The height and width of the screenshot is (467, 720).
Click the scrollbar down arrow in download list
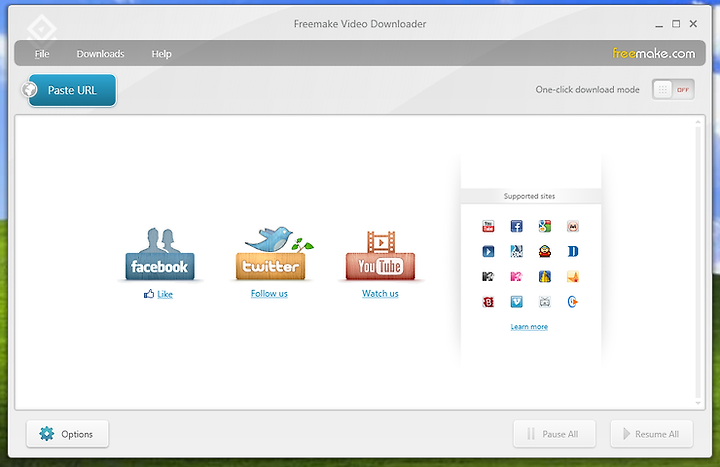click(x=698, y=403)
